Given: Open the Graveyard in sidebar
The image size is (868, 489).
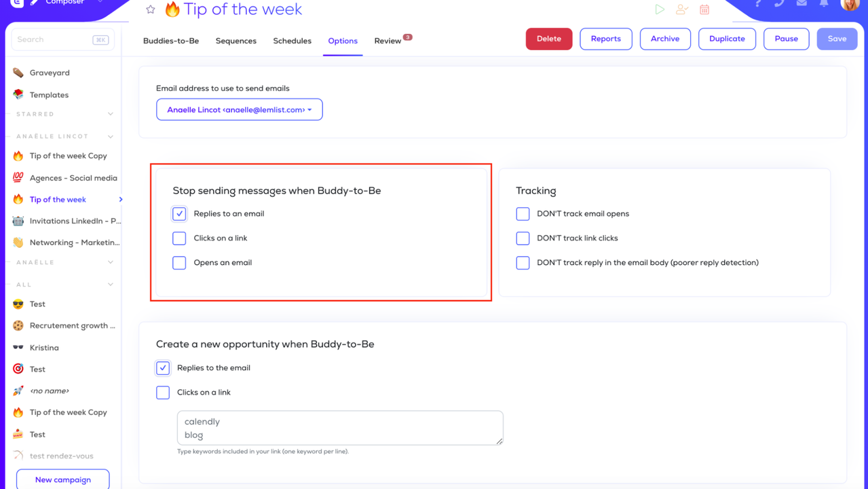Looking at the screenshot, I should [x=50, y=73].
